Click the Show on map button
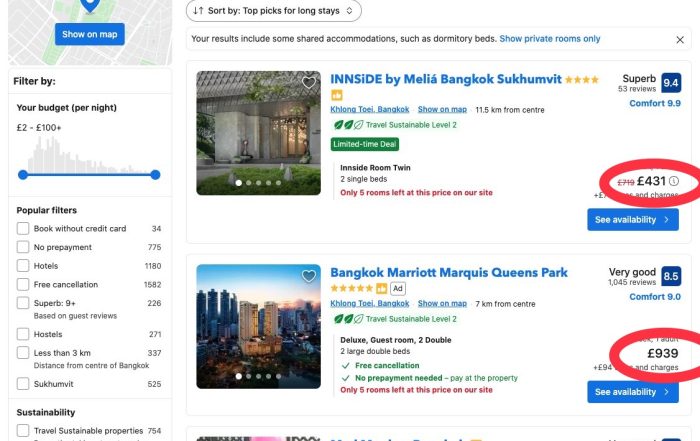 pyautogui.click(x=90, y=34)
